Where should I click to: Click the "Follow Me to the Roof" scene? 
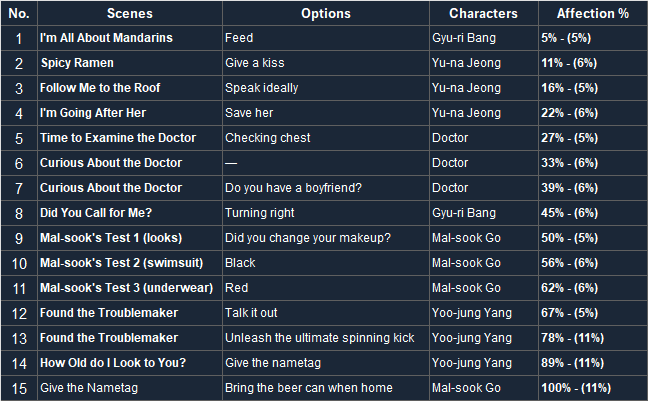(100, 88)
